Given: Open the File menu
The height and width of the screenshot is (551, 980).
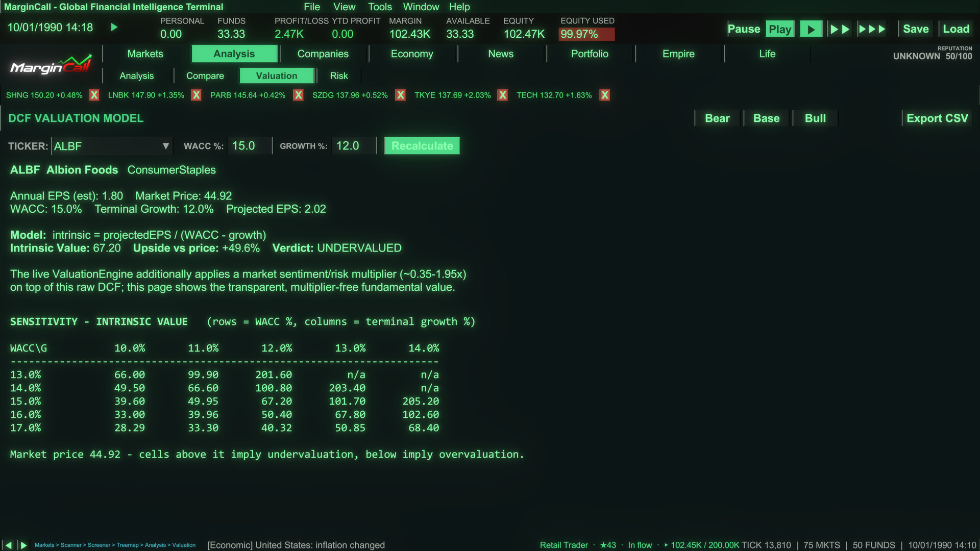Looking at the screenshot, I should pyautogui.click(x=312, y=7).
